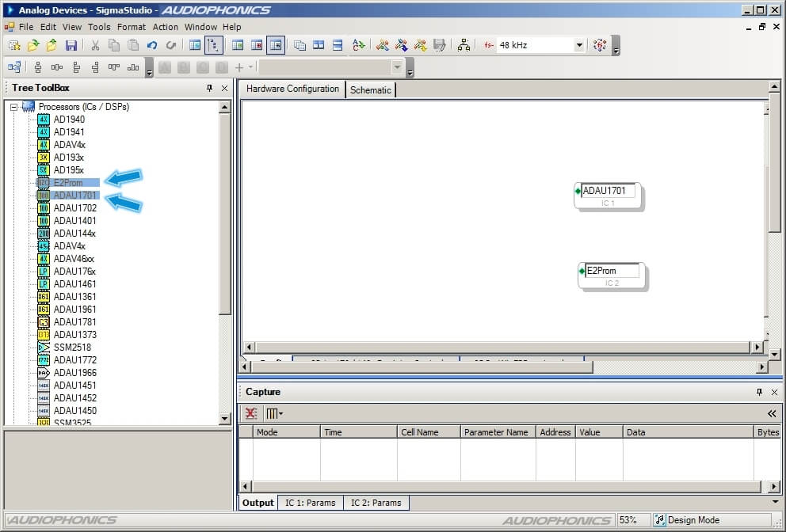Click the E2Prom IC 2 block
Screen dimensions: 786x532
(x=612, y=275)
